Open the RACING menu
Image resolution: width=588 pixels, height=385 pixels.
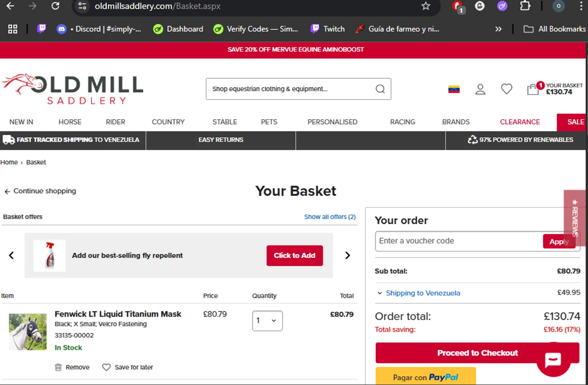[x=403, y=122]
